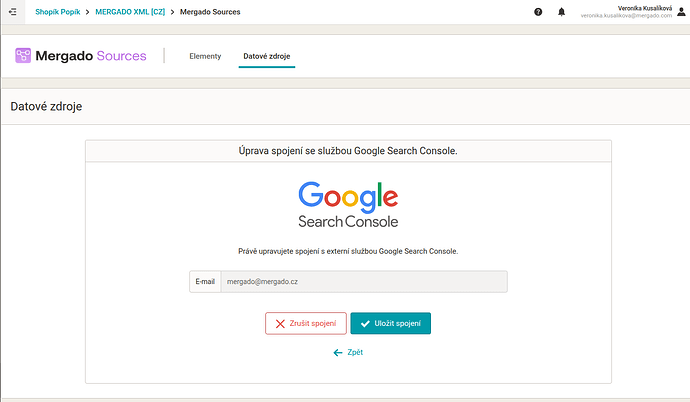Select the Datové zdroje page heading
This screenshot has height=402, width=690.
coord(46,106)
